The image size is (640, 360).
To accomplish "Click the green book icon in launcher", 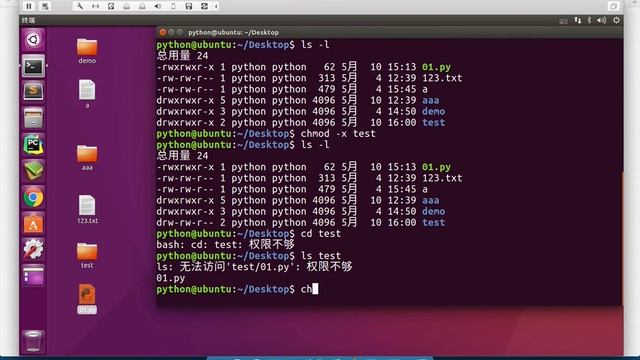I will tap(33, 171).
